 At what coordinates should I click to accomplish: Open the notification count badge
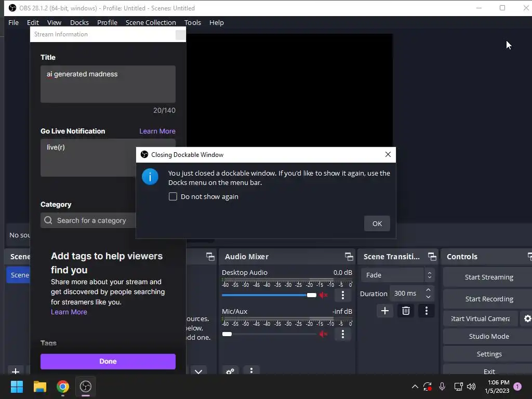517,387
